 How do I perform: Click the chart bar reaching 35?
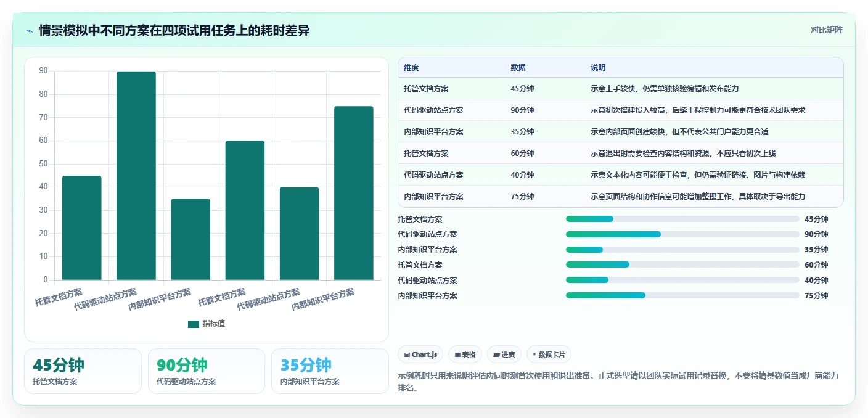(190, 239)
